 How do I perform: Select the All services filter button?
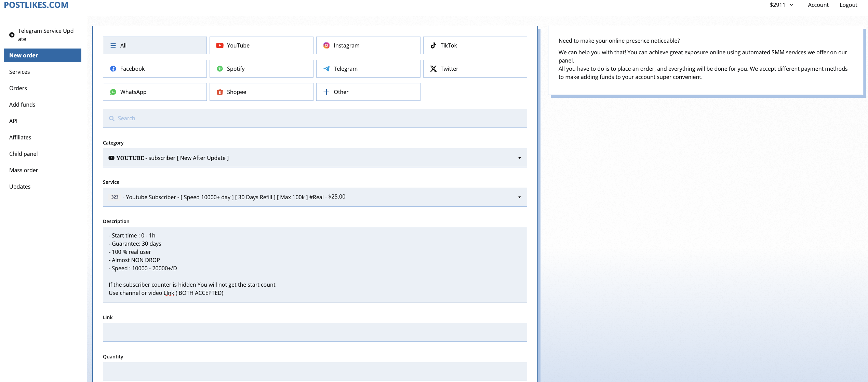[x=155, y=45]
